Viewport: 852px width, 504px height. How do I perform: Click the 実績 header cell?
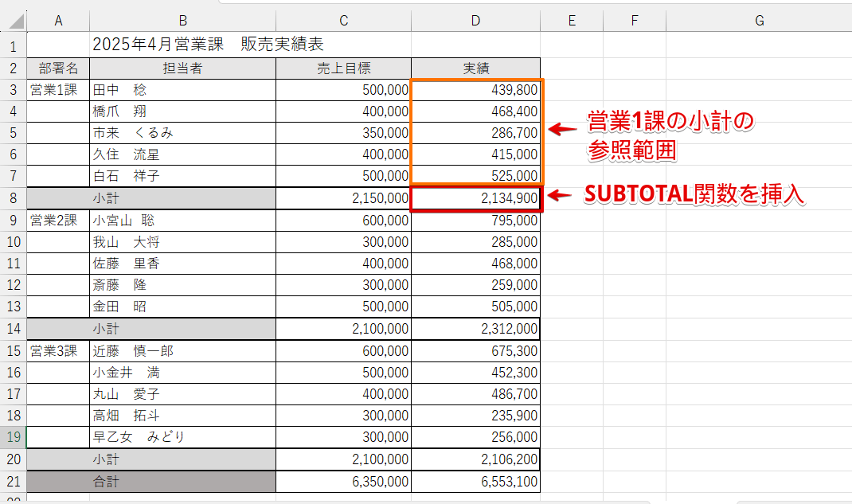(475, 68)
